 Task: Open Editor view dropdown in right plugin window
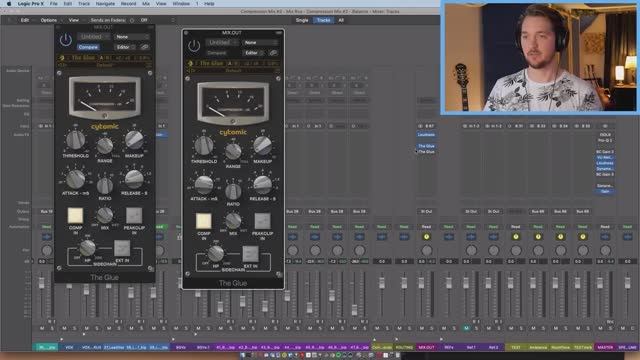tap(253, 53)
